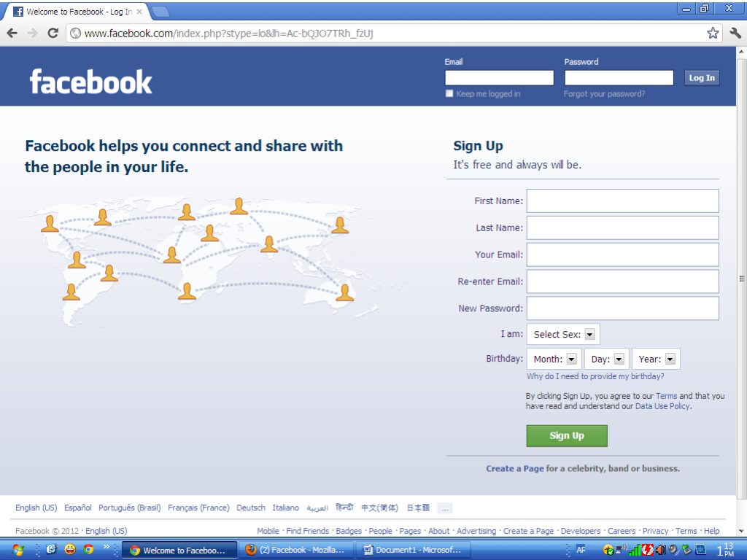The width and height of the screenshot is (747, 560).
Task: Click the green signal bars tray icon
Action: [634, 551]
